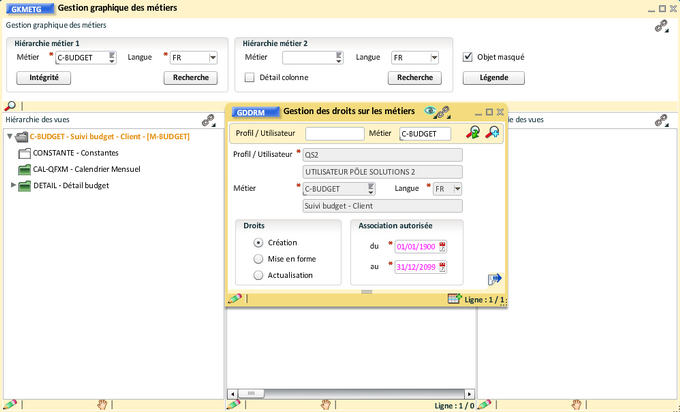Click the magnifier search icon above Hiérarchie des vues
680x412 pixels.
pyautogui.click(x=10, y=105)
